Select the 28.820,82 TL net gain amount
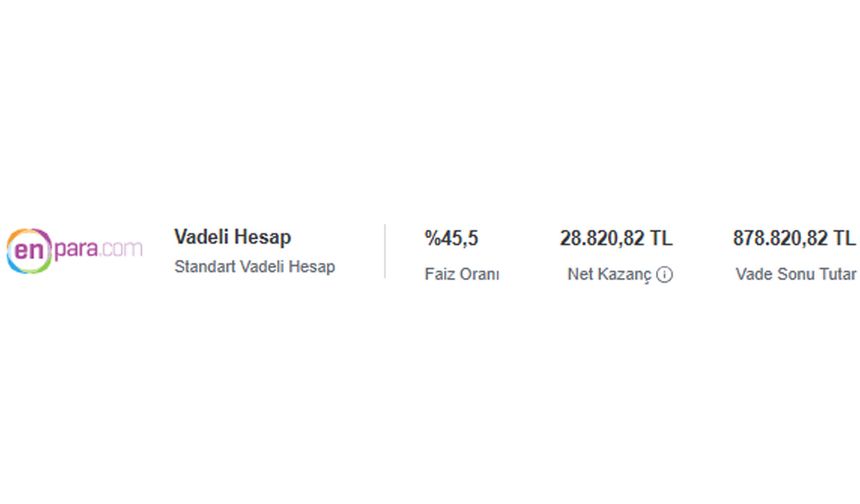This screenshot has width=860, height=504. 615,238
